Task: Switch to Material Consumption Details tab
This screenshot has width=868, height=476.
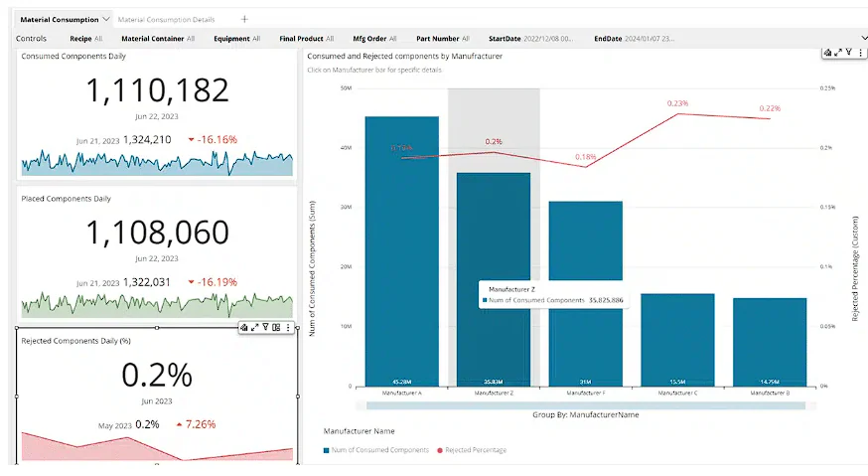Action: click(166, 20)
